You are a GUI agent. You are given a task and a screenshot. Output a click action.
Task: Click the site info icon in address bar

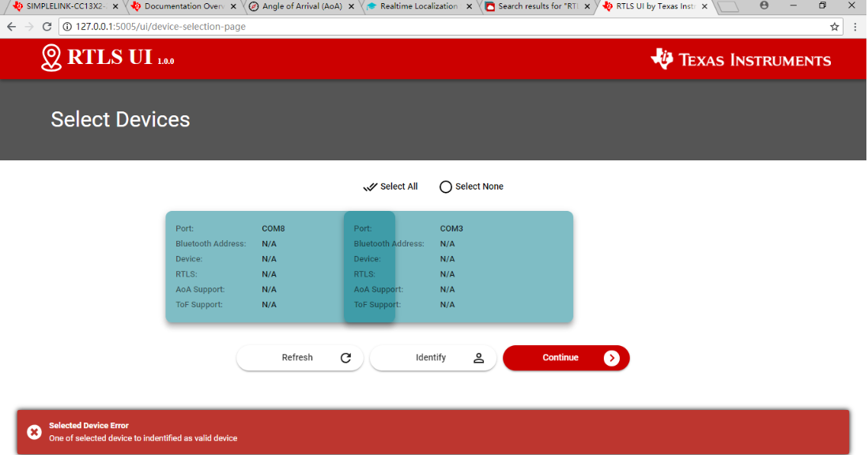click(x=67, y=27)
